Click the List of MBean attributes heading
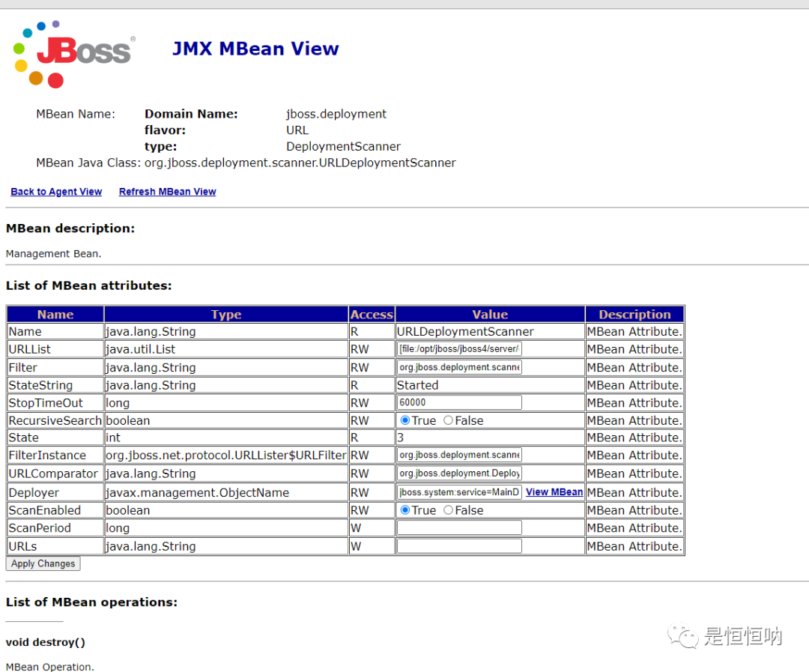The width and height of the screenshot is (809, 672). pyautogui.click(x=88, y=286)
